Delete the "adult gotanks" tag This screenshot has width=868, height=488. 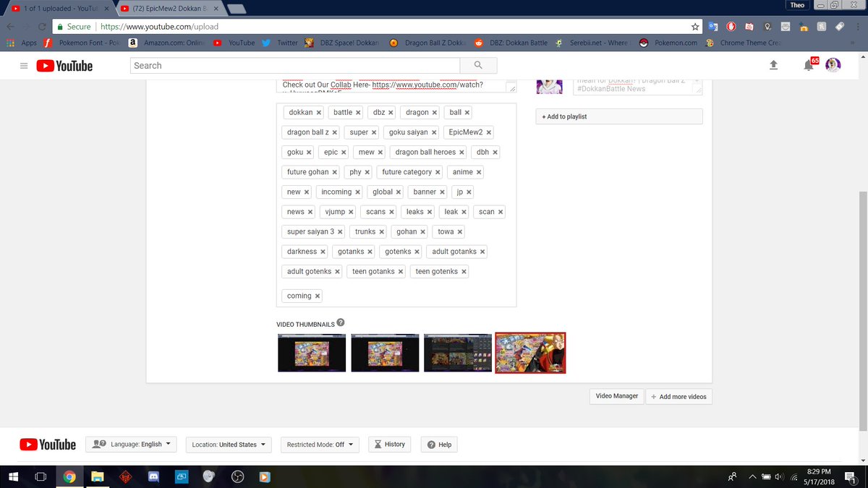pos(482,252)
